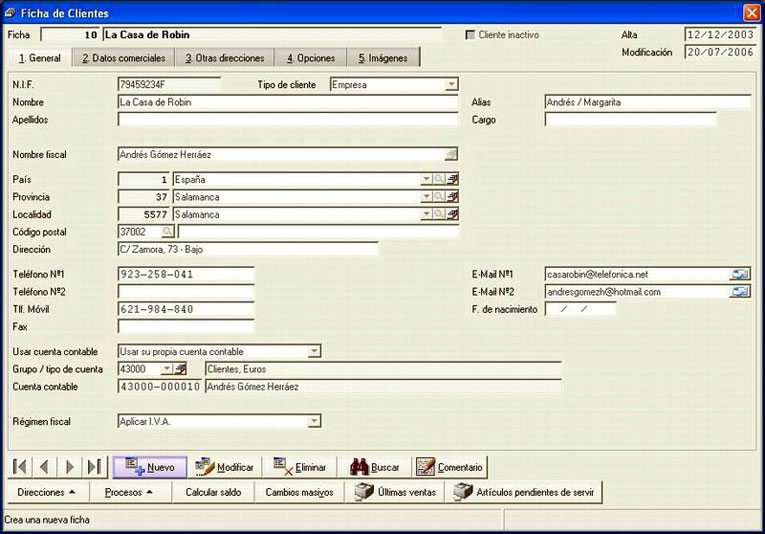Expand the Usar cuenta contable dropdown
This screenshot has height=534, width=765.
[315, 351]
